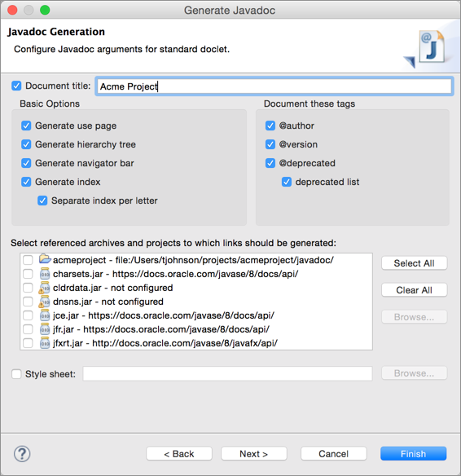Toggle Generate hierarchy tree option
Viewport: 461px width, 476px height.
click(x=26, y=144)
